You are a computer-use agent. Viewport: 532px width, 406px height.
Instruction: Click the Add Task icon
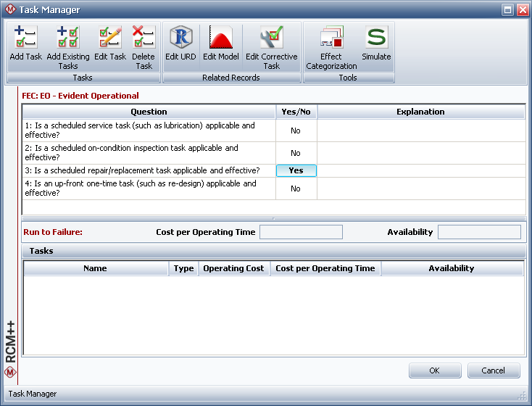click(25, 45)
